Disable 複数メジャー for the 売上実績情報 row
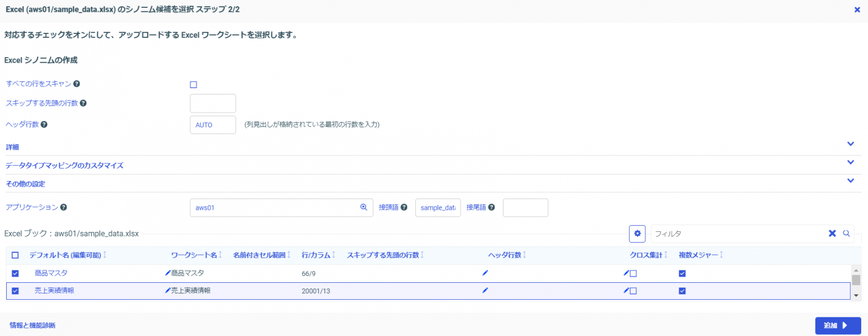 tap(682, 290)
